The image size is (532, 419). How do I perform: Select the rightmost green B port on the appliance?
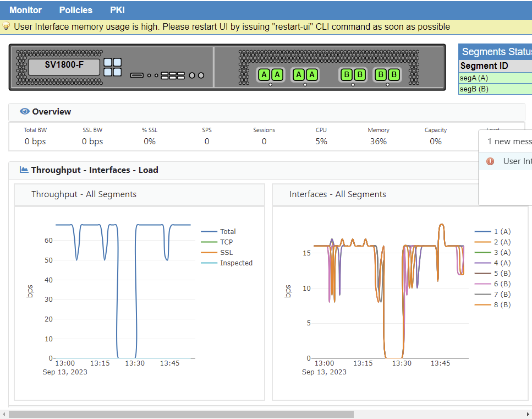click(x=394, y=74)
